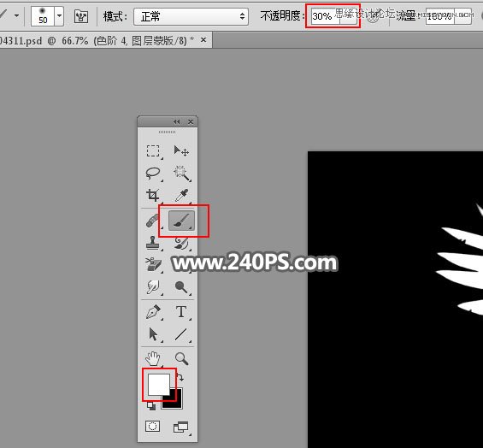
Task: Close the 04311.psd document tab
Action: [203, 39]
